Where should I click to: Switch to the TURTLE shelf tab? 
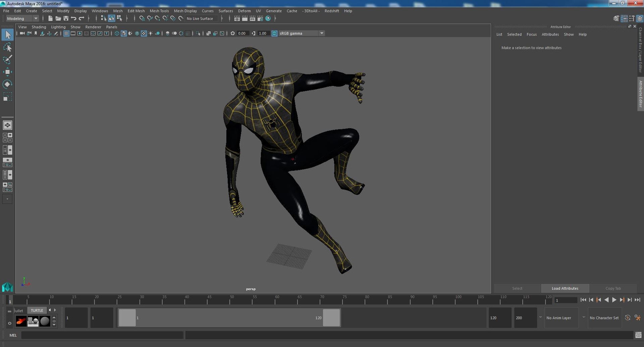[x=37, y=310]
